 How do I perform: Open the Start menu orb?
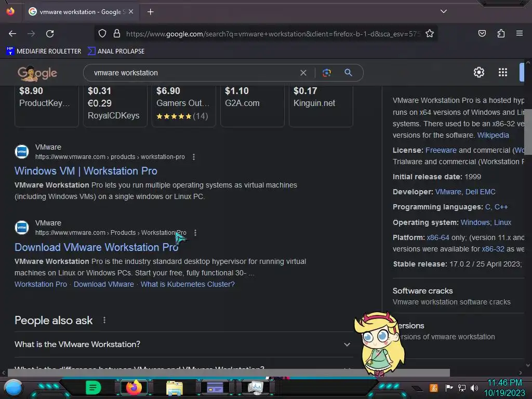pyautogui.click(x=14, y=388)
